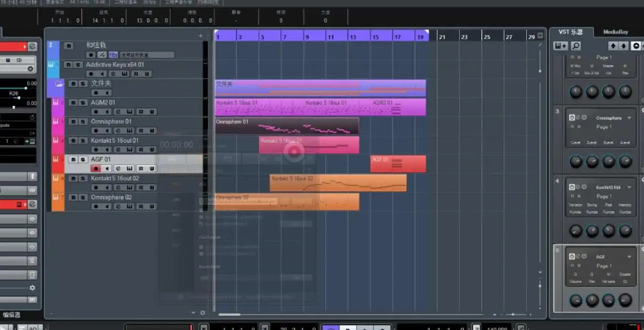
Task: Toggle write automation on Omnisphere 02 track
Action: (x=152, y=206)
